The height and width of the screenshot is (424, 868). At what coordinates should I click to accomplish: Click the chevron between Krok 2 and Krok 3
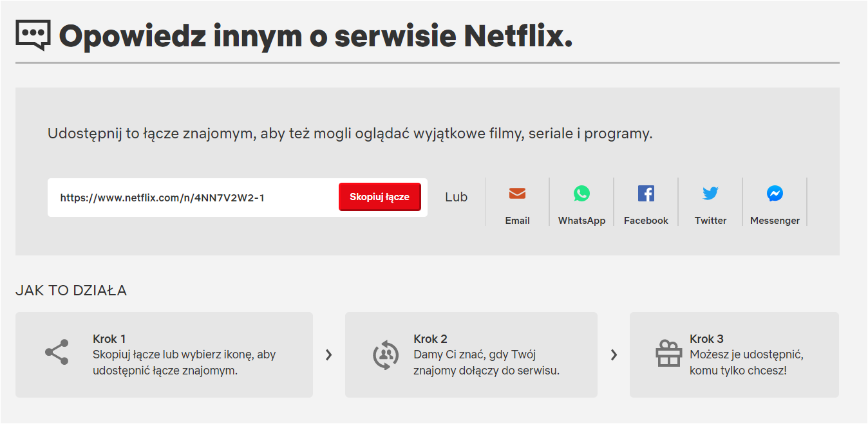[x=614, y=355]
